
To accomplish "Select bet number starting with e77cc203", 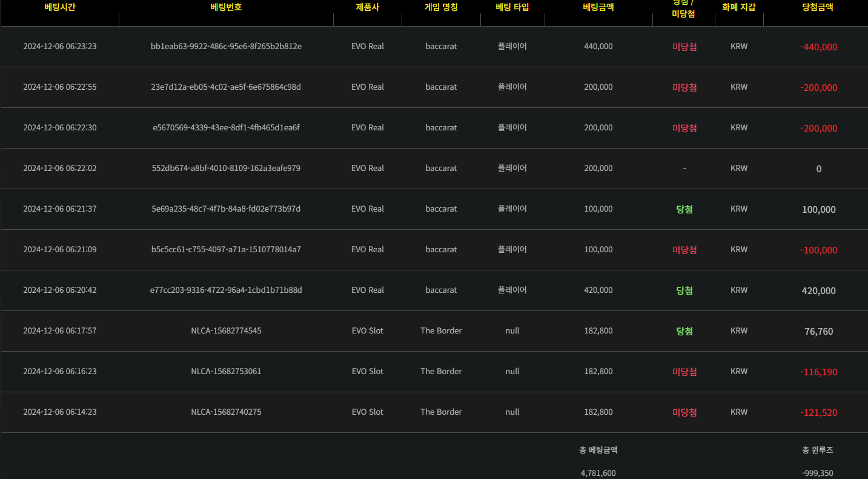I will point(226,290).
